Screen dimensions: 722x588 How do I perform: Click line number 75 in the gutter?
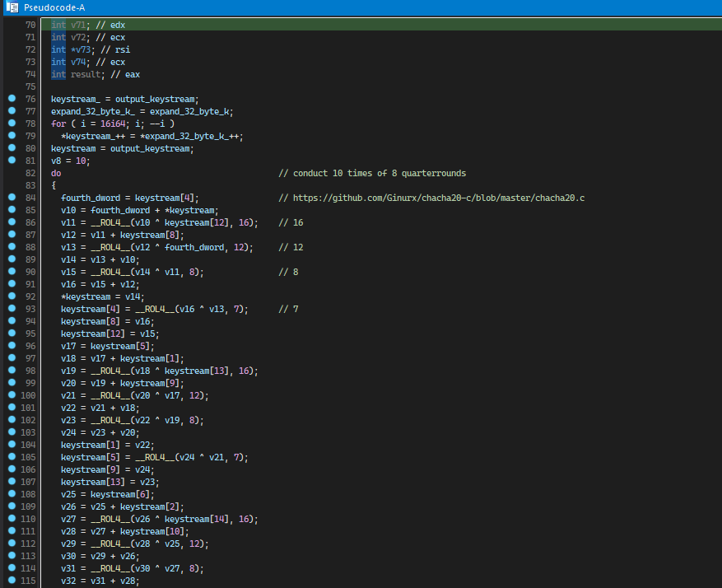(x=30, y=86)
